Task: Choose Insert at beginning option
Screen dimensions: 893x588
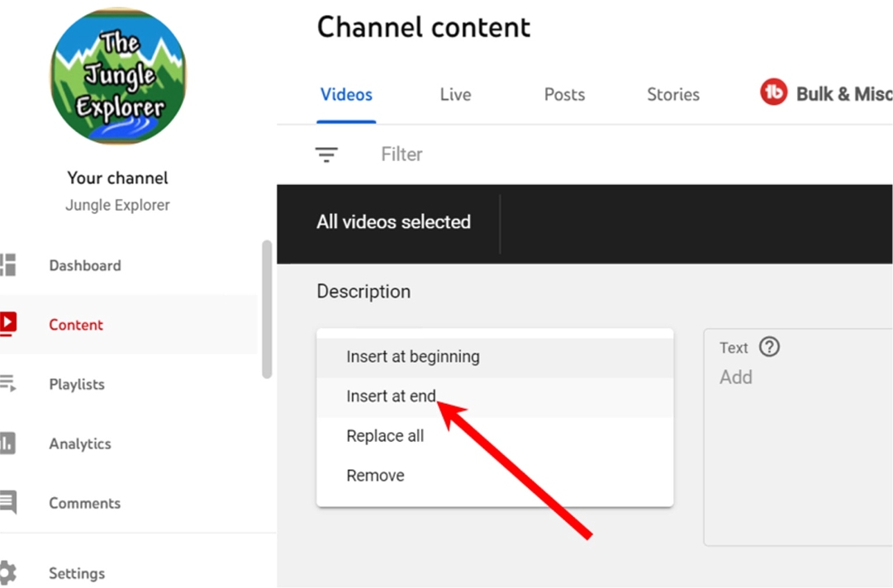Action: 495,357
